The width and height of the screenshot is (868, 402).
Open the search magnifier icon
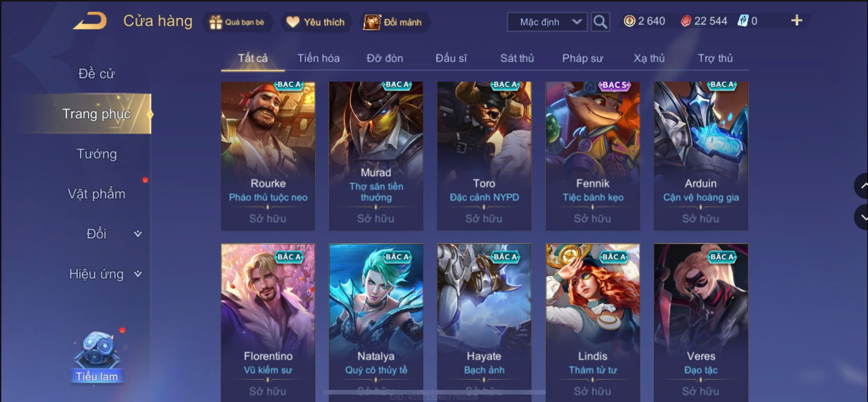(x=600, y=22)
